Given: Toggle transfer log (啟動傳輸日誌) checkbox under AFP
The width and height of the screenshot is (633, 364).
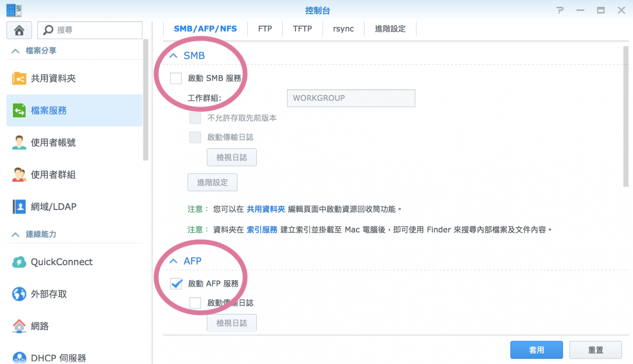Looking at the screenshot, I should 195,303.
